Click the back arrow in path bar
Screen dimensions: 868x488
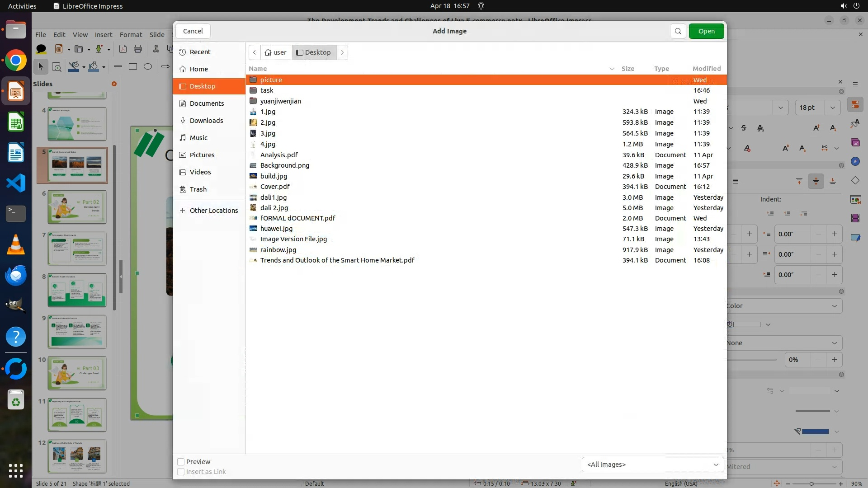[x=255, y=52]
